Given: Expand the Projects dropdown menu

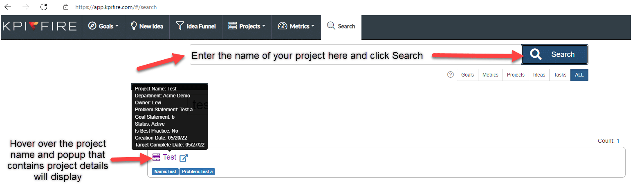Looking at the screenshot, I should 247,26.
